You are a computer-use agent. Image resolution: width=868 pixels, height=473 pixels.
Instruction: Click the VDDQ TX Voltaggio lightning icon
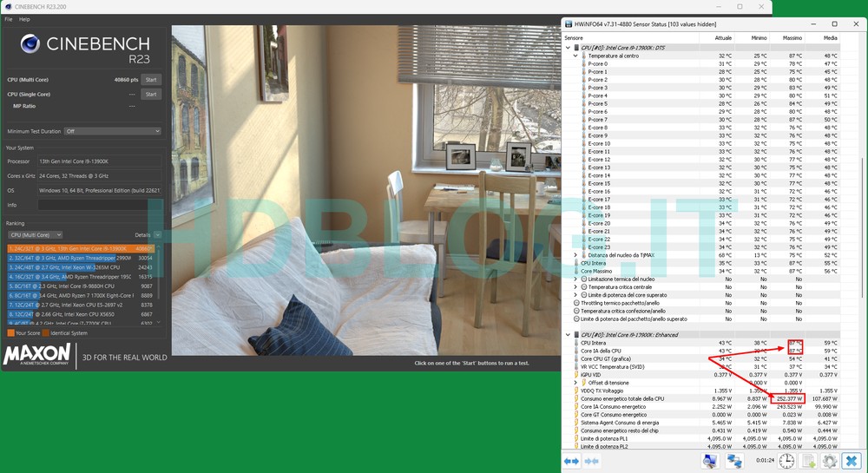pos(576,391)
